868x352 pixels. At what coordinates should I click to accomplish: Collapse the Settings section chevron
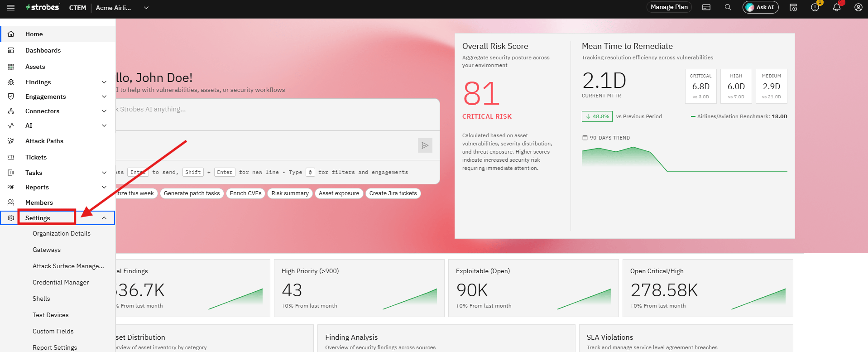104,218
